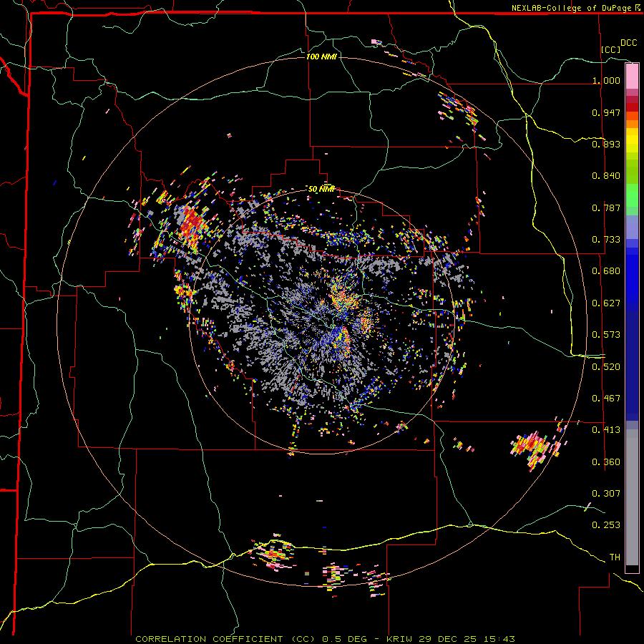Click the orange segment of the color bar
The width and height of the screenshot is (644, 644).
tap(632, 124)
